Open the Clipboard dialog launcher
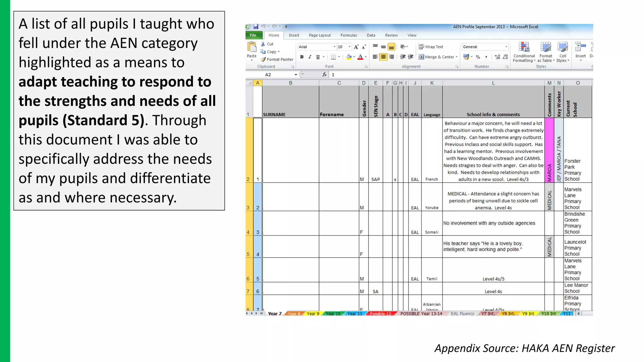The image size is (644, 362). click(x=292, y=67)
